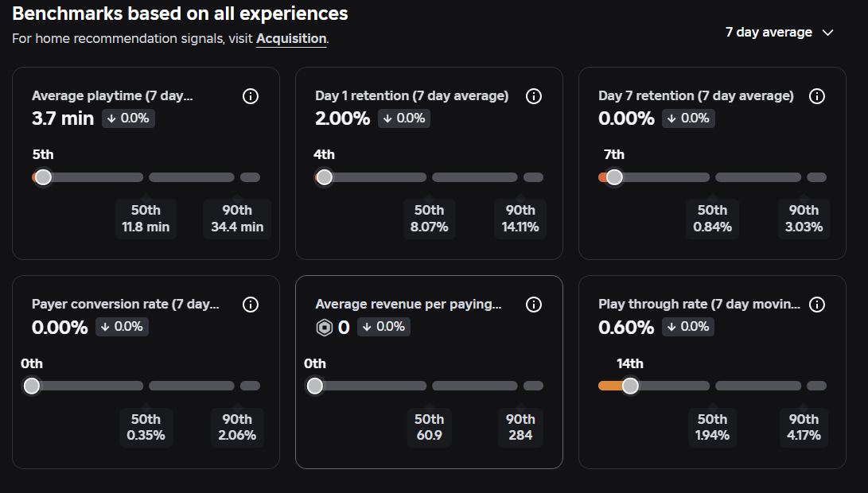This screenshot has width=868, height=493.
Task: Open info icon for Play through rate
Action: 817,305
